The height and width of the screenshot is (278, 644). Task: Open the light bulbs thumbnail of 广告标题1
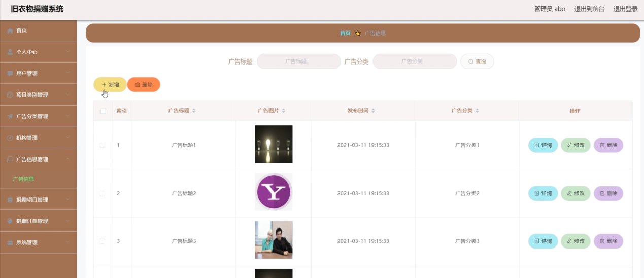(x=274, y=144)
